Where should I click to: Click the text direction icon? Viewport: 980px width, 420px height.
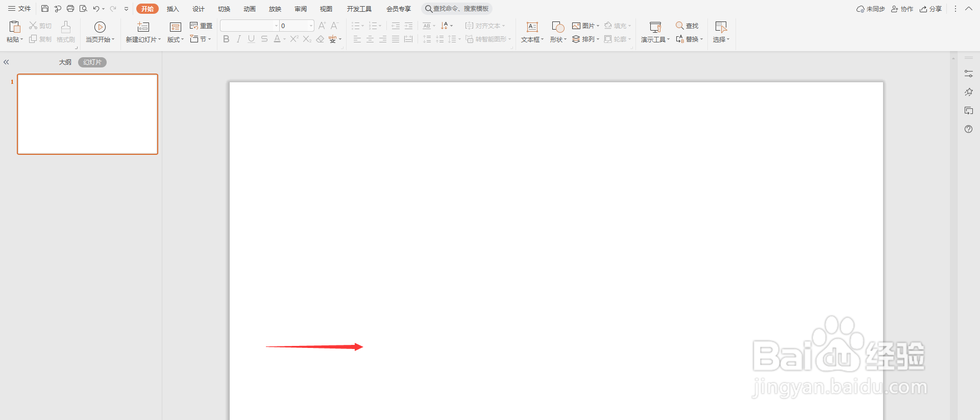[x=444, y=26]
